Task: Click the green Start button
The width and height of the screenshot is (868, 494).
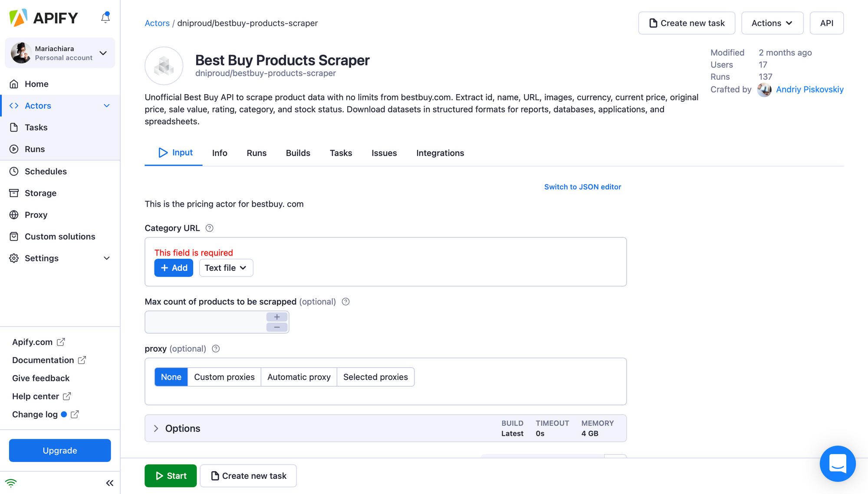Action: click(x=171, y=476)
